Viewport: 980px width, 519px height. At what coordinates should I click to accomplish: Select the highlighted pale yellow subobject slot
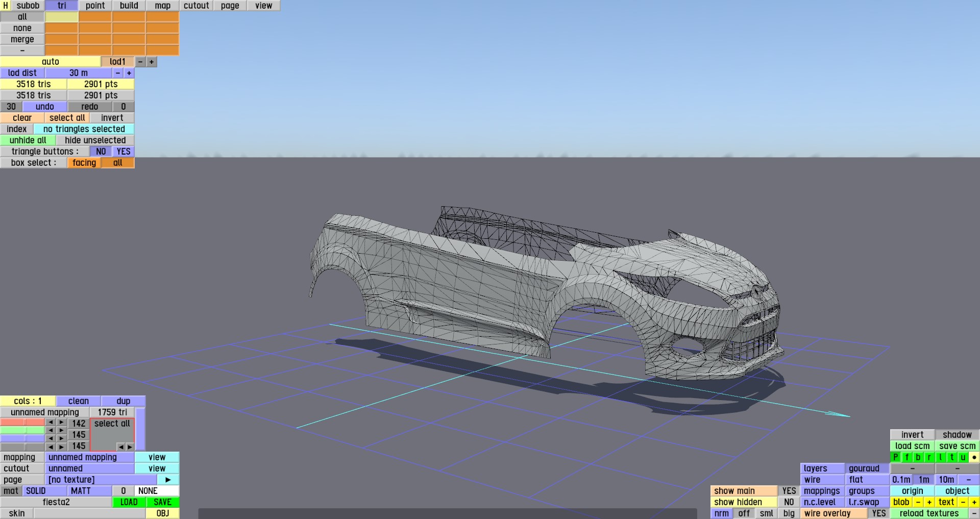click(x=62, y=17)
